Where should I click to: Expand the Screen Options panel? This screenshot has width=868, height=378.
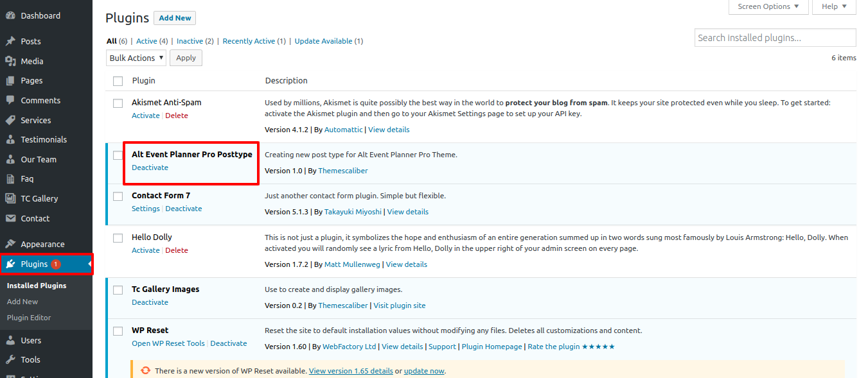[767, 6]
